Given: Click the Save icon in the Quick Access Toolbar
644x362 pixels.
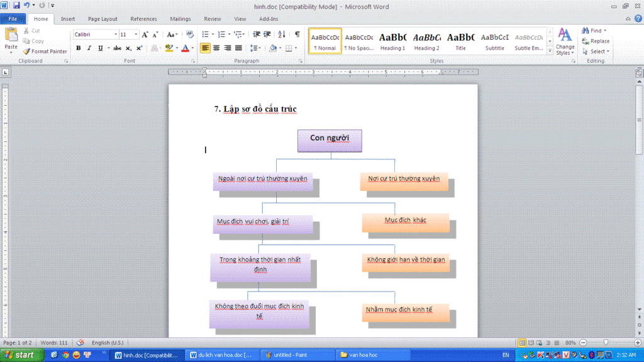Looking at the screenshot, I should (16, 6).
